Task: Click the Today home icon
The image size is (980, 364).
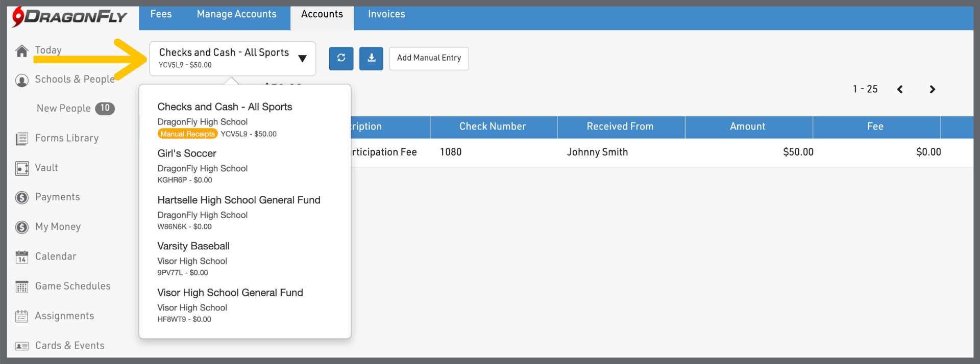Action: tap(22, 51)
